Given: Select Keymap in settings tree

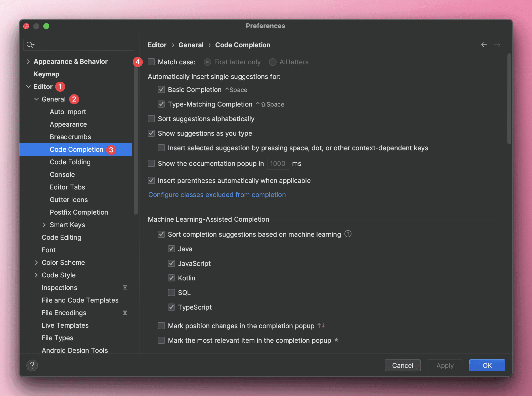Looking at the screenshot, I should pos(47,74).
